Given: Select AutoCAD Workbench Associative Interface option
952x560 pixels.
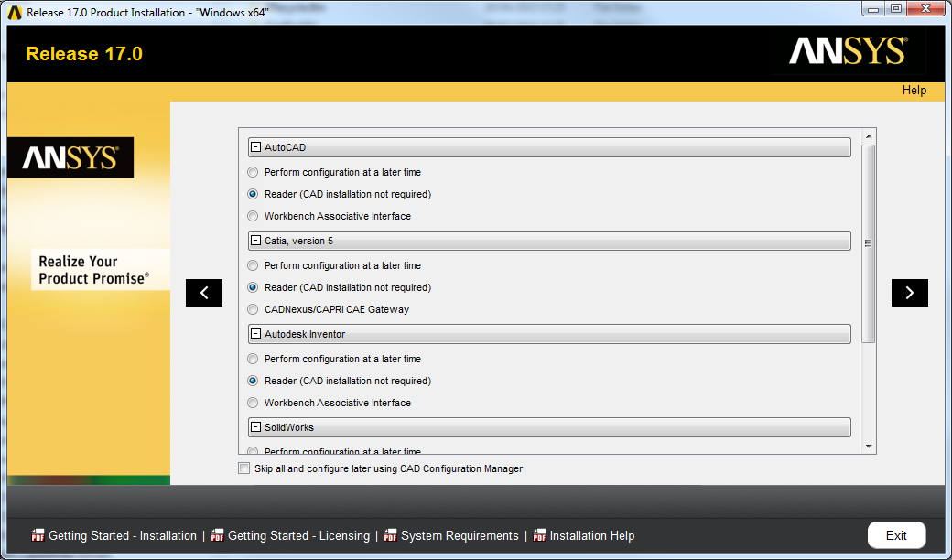Looking at the screenshot, I should [254, 217].
